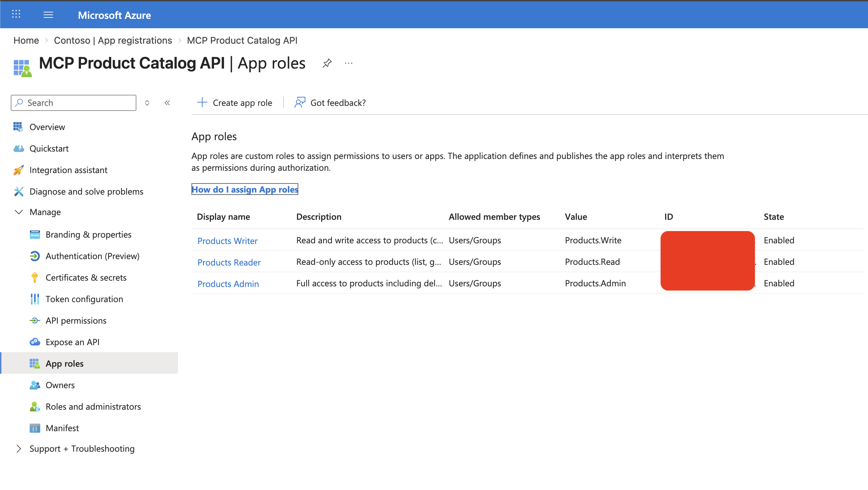Switch to the Overview page
This screenshot has height=490, width=868.
pyautogui.click(x=47, y=127)
